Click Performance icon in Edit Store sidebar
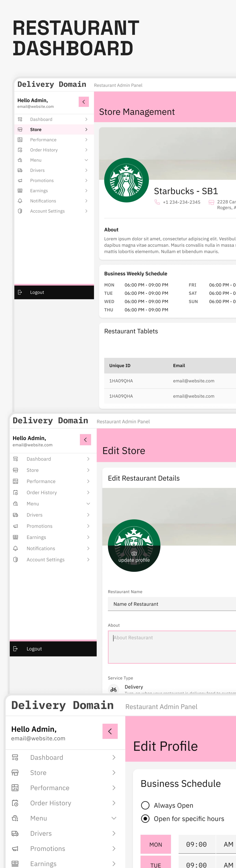The height and width of the screenshot is (868, 236). (x=16, y=481)
